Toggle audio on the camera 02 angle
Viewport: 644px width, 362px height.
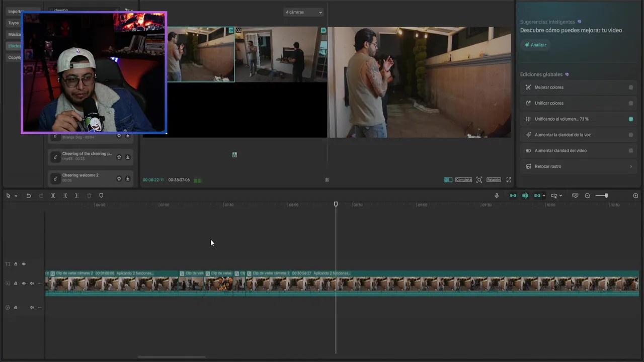[x=323, y=30]
